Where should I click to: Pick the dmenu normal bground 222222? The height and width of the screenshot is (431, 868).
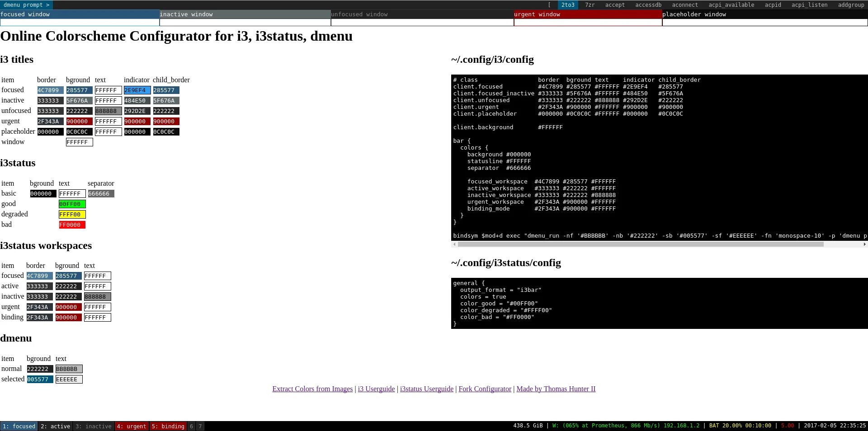40,369
